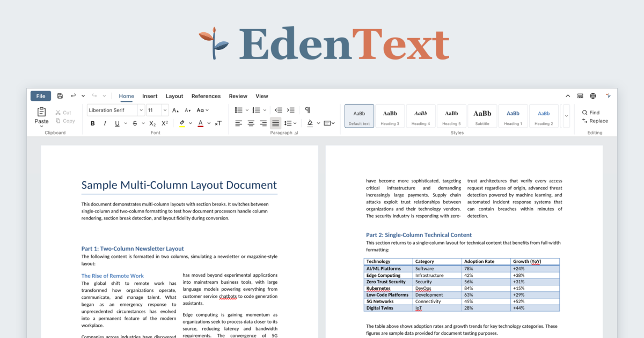Screen dimensions: 644x338
Task: Click the EdenText sprout icon in toolbar
Action: (x=608, y=96)
